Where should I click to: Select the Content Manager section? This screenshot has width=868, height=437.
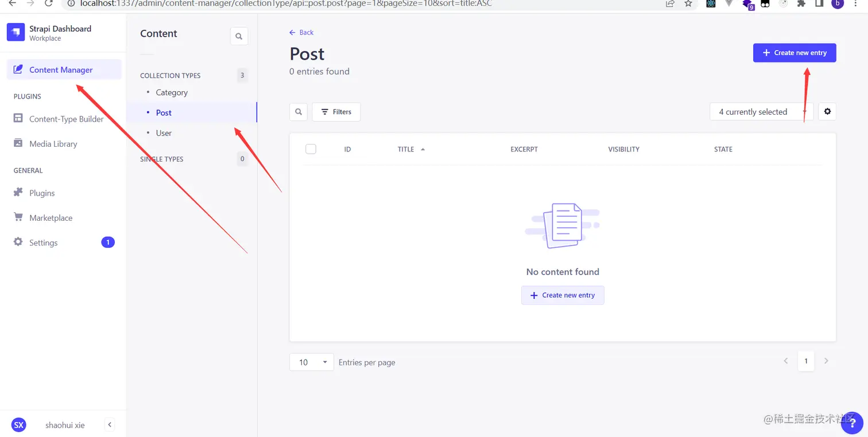point(60,69)
